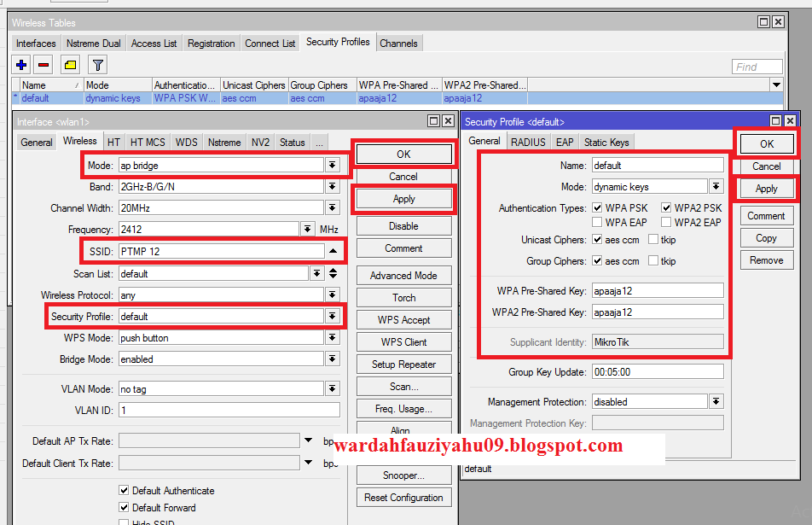Open the Band dropdown showing 2GHz-B/G/N
812x525 pixels.
[x=331, y=187]
